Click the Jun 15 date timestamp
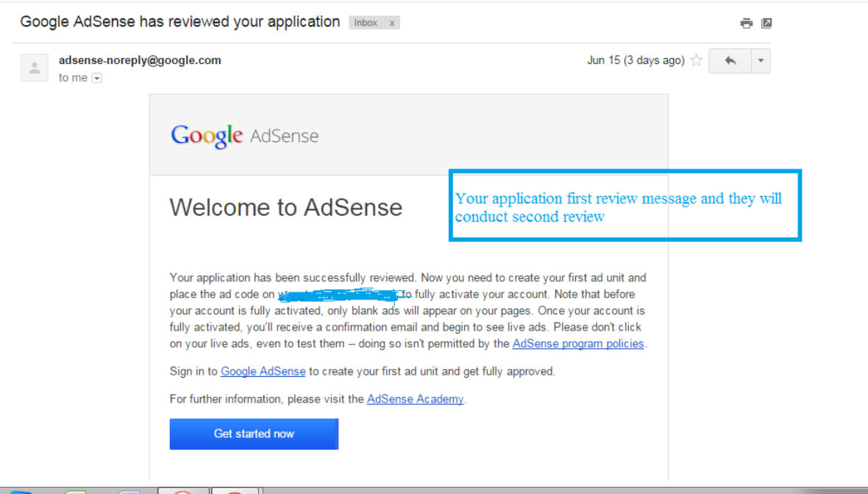Screen dimensions: 868x494 coord(636,60)
